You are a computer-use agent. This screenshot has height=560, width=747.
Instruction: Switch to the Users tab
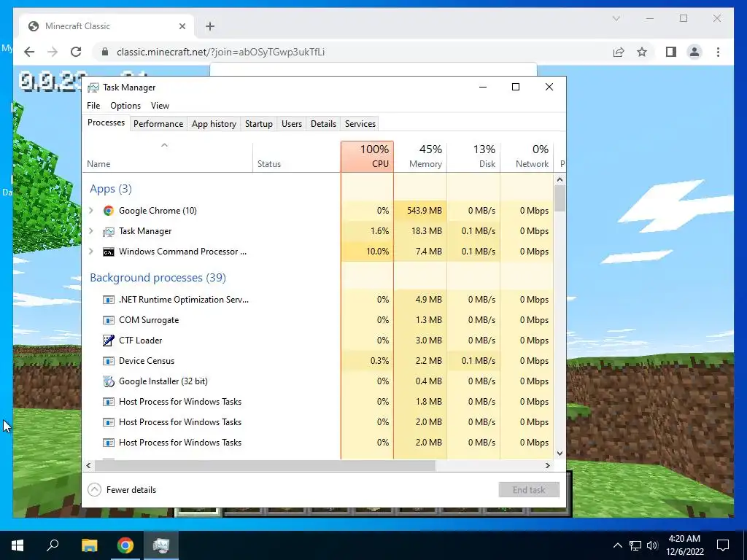tap(292, 124)
